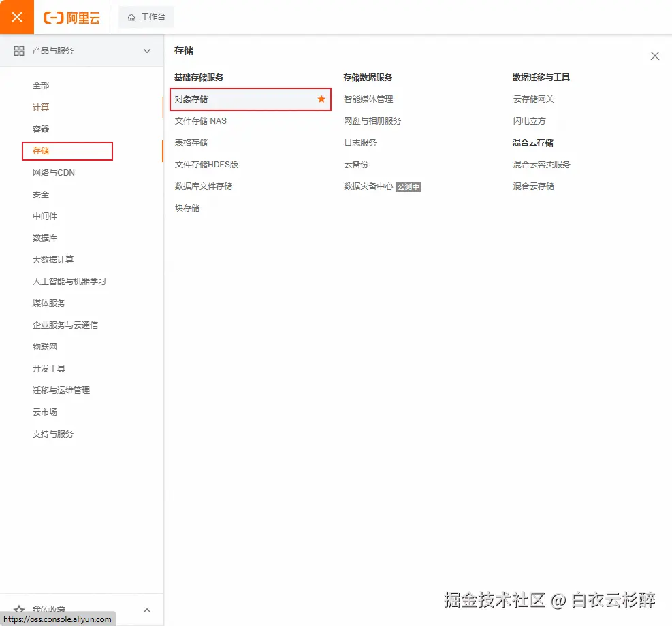The width and height of the screenshot is (672, 626).
Task: Open 云存储网关 link
Action: [x=534, y=99]
